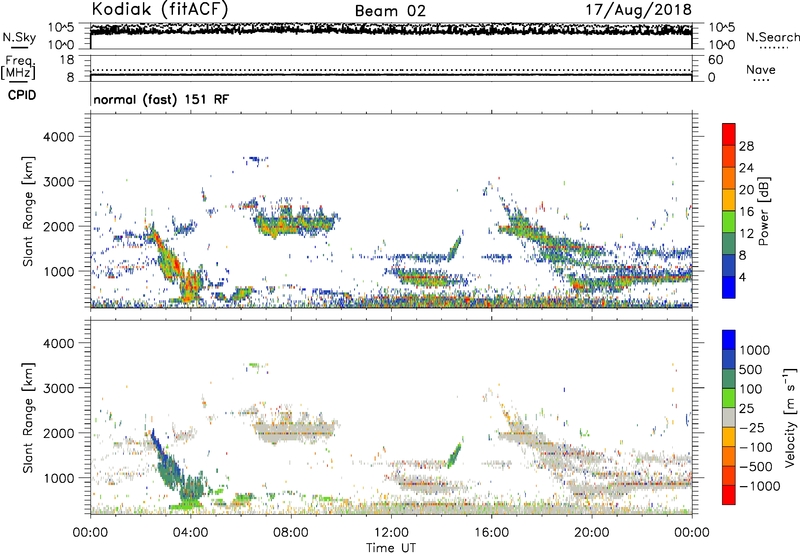This screenshot has height=554, width=800.
Task: Click the Time UT axis label
Action: coord(391,548)
